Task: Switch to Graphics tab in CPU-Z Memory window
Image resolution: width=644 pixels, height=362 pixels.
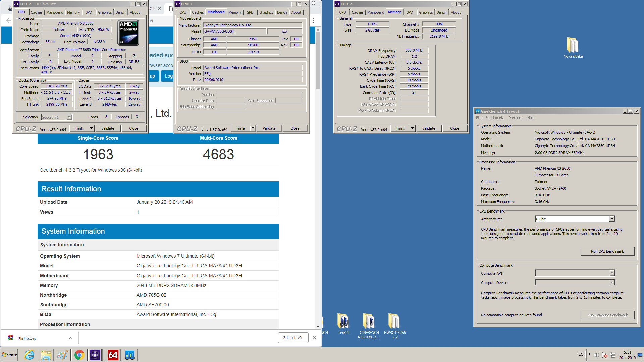Action: tap(426, 12)
